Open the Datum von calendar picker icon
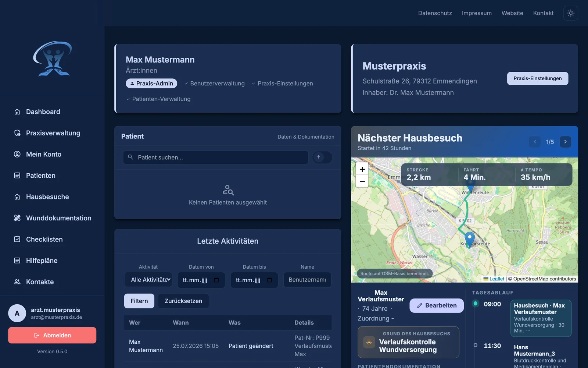 tap(216, 280)
